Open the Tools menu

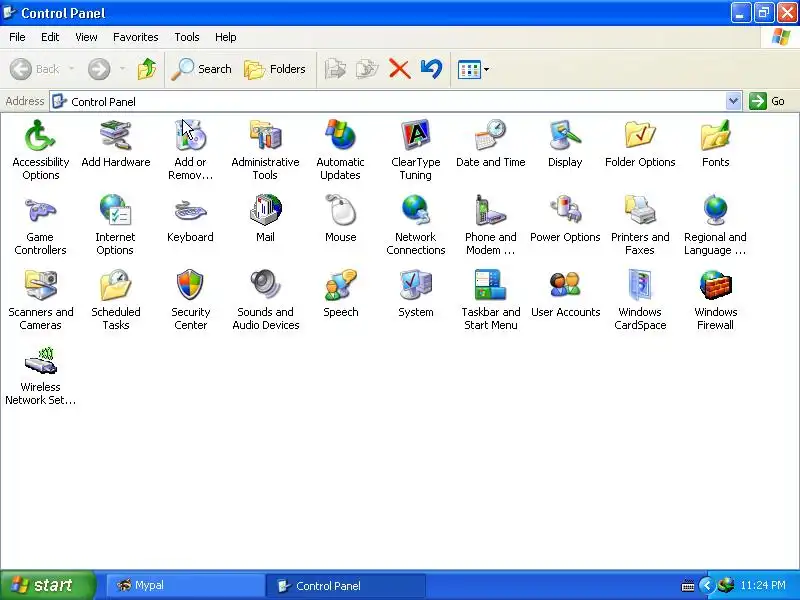coord(187,37)
